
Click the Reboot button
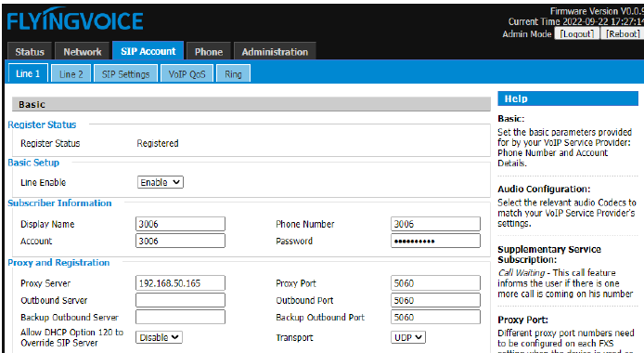click(623, 33)
